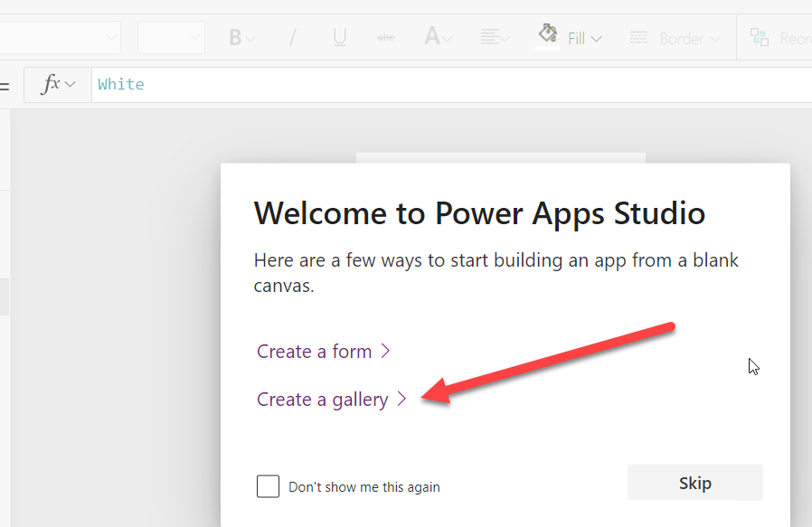Skip the welcome dialog

[x=694, y=483]
